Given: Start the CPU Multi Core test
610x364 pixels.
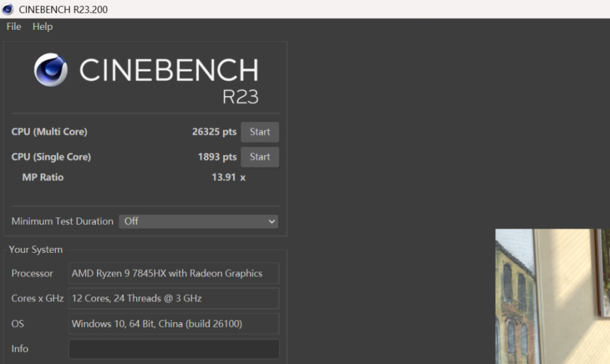Looking at the screenshot, I should (260, 132).
